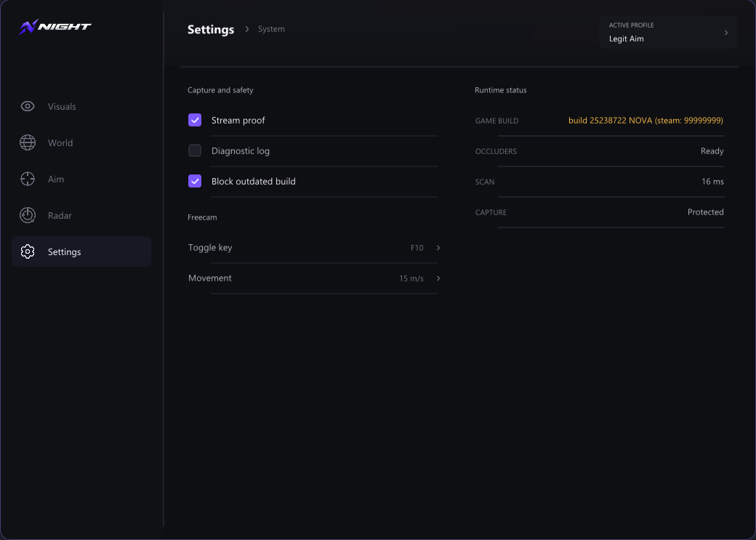Click the gear icon in sidebar

[28, 251]
